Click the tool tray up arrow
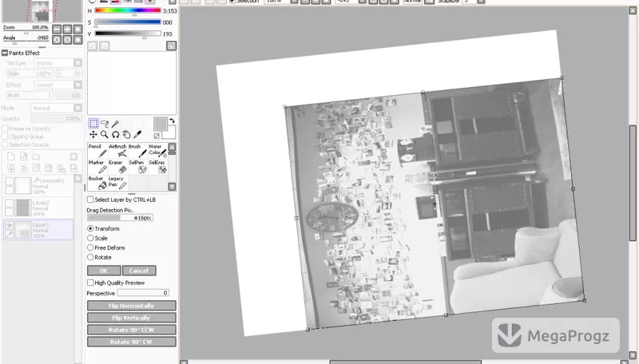 (172, 147)
